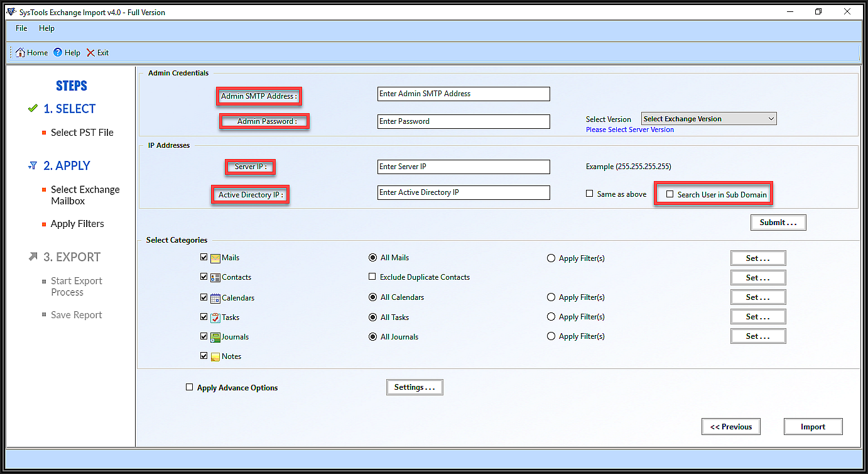Focus the Admin SMTP Address field
Viewport: 868px width, 474px height.
pyautogui.click(x=464, y=94)
